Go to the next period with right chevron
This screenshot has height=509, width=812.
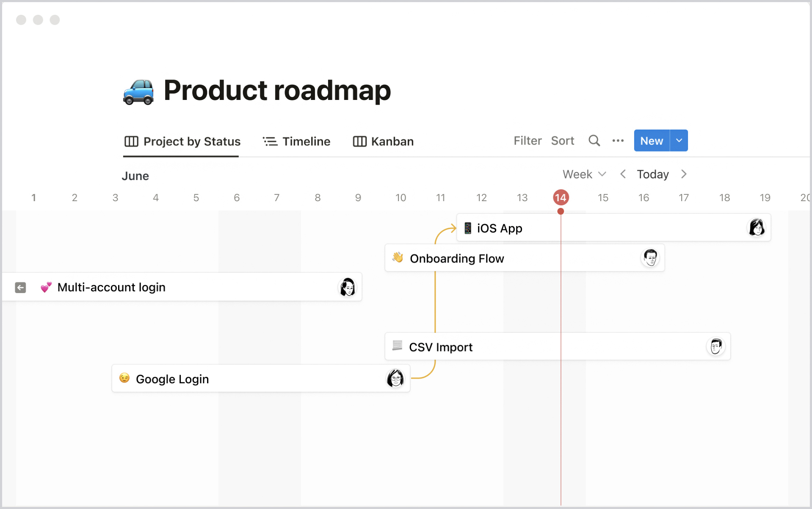(684, 174)
